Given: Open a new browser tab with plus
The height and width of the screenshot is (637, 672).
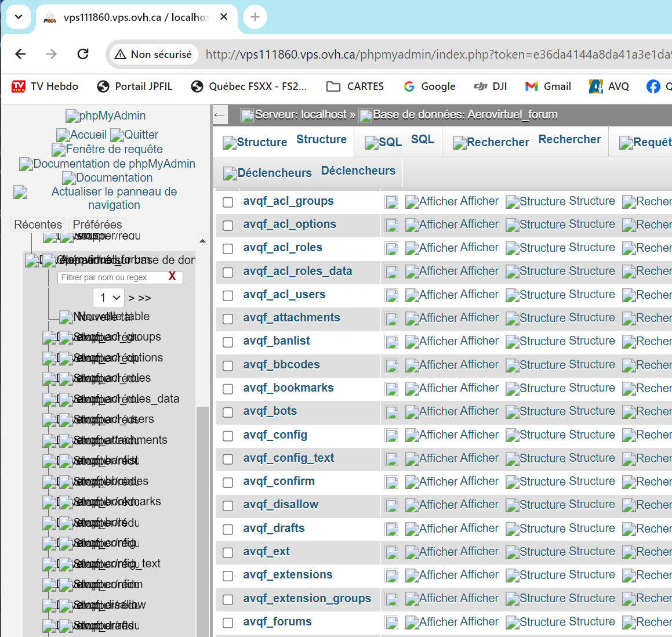Looking at the screenshot, I should click(x=255, y=17).
